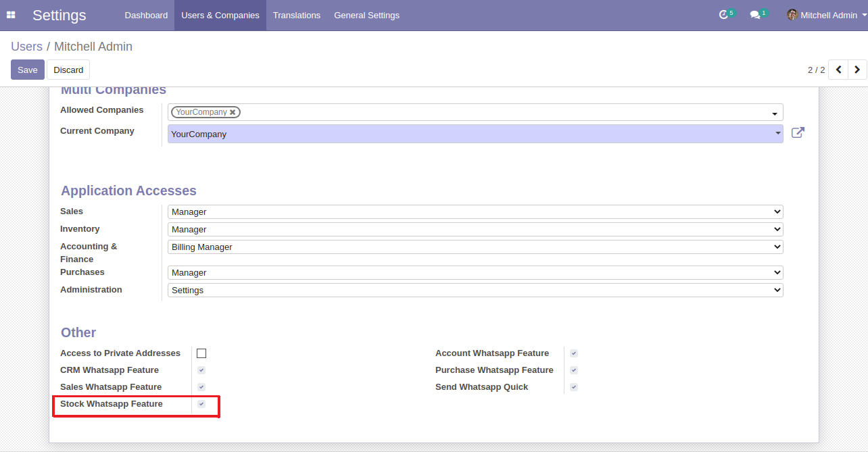
Task: Toggle Sales Whatsapp Feature checkbox
Action: coord(201,387)
